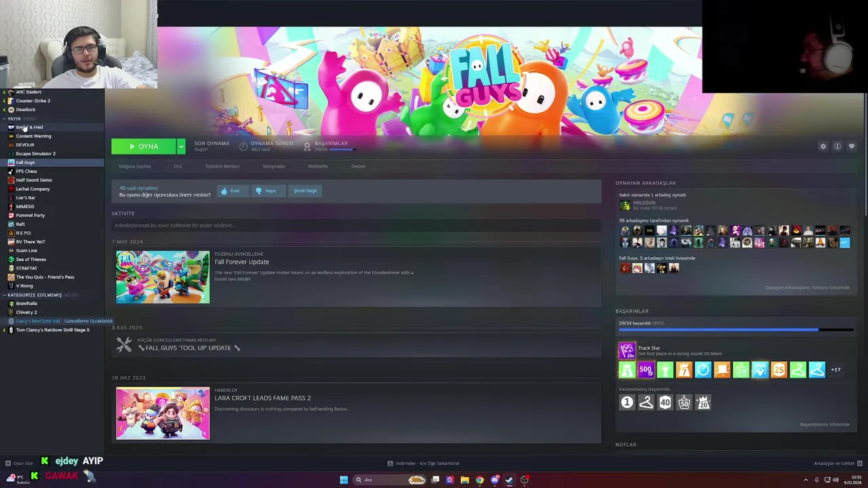Click locked achievement icon with number 40
Screen dimensions: 868x488
(665, 403)
